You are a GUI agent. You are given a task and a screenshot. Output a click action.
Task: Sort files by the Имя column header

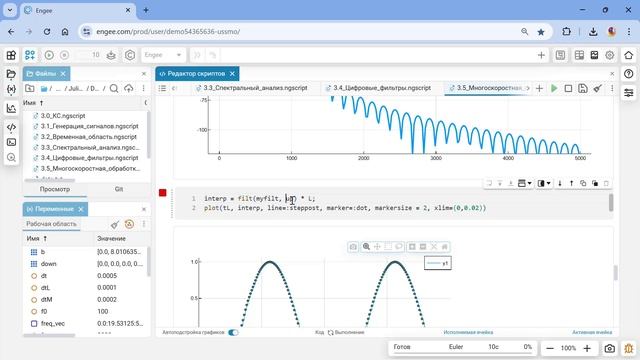click(x=33, y=103)
